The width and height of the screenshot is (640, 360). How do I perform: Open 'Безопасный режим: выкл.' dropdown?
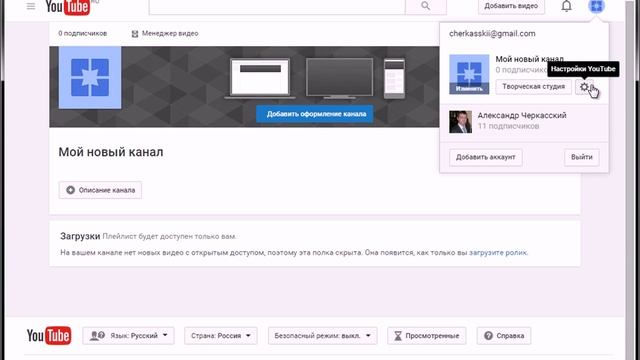tap(322, 336)
